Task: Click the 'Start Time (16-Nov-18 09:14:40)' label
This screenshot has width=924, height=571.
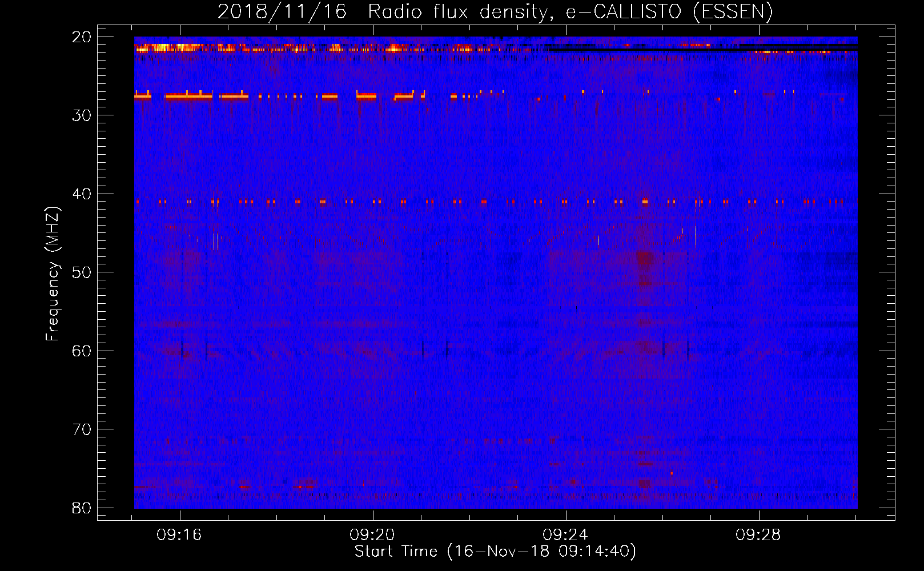Action: click(x=496, y=552)
